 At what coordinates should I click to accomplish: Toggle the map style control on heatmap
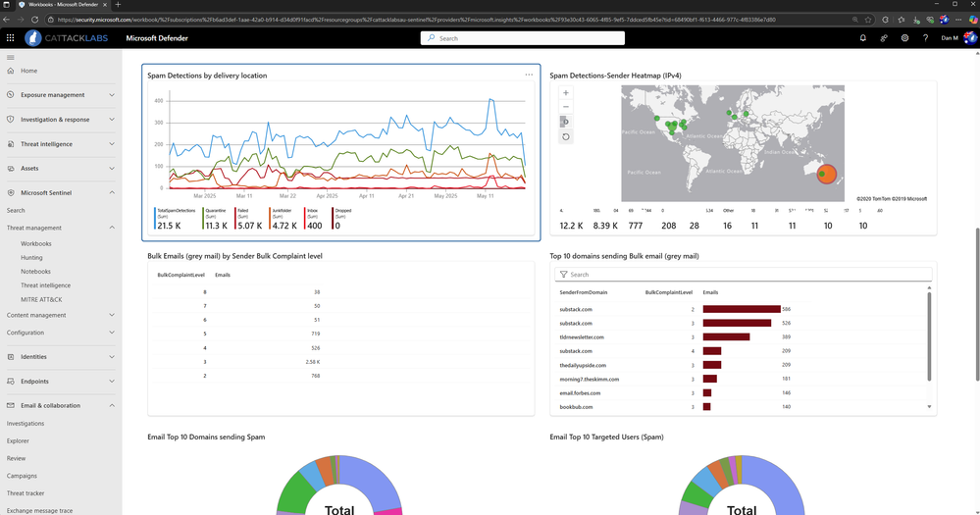tap(566, 122)
